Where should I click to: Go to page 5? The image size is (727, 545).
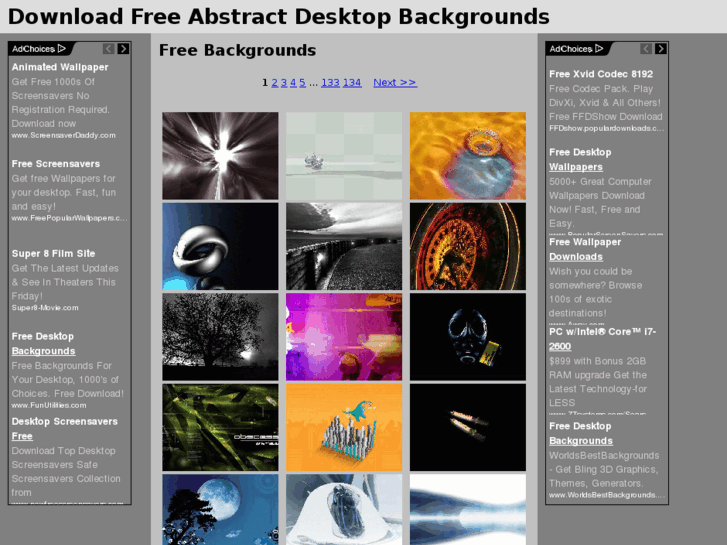(x=302, y=83)
